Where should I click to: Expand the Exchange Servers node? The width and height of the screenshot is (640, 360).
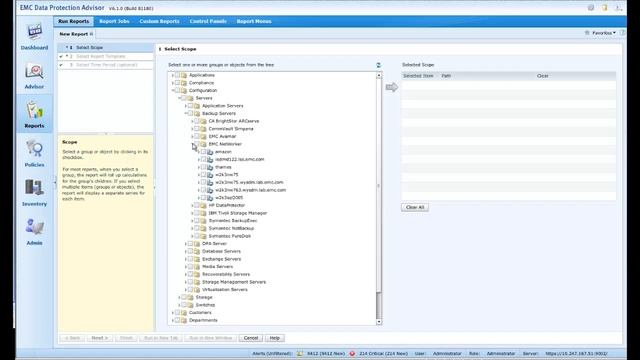186,259
